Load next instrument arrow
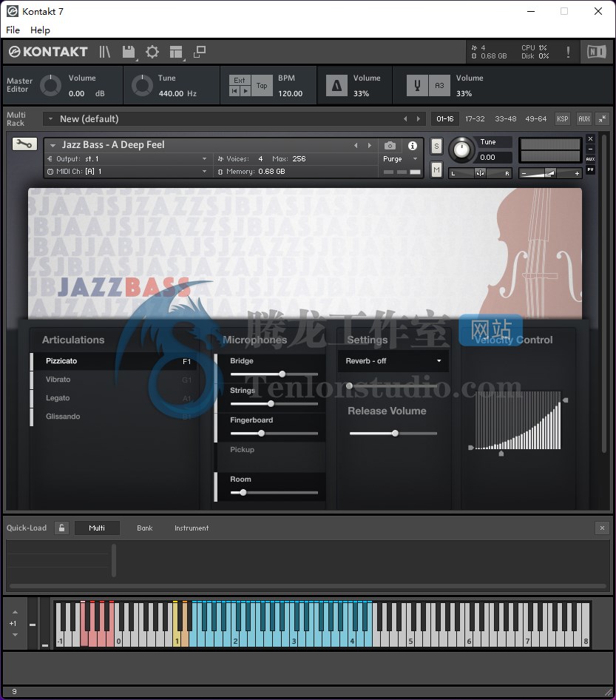 [x=369, y=146]
